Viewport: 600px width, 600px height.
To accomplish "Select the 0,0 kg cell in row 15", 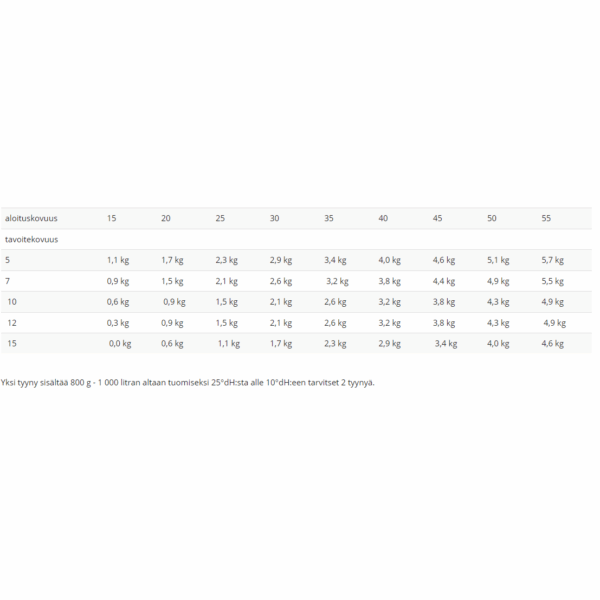I will pyautogui.click(x=120, y=344).
